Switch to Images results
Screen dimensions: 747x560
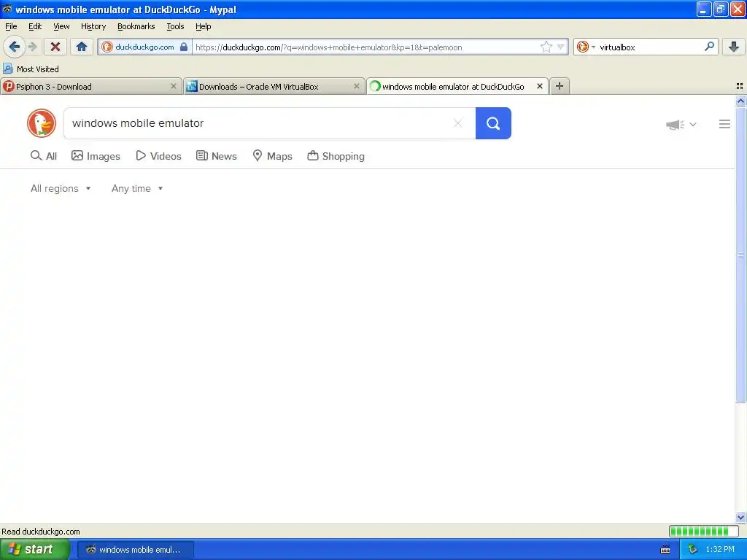96,156
